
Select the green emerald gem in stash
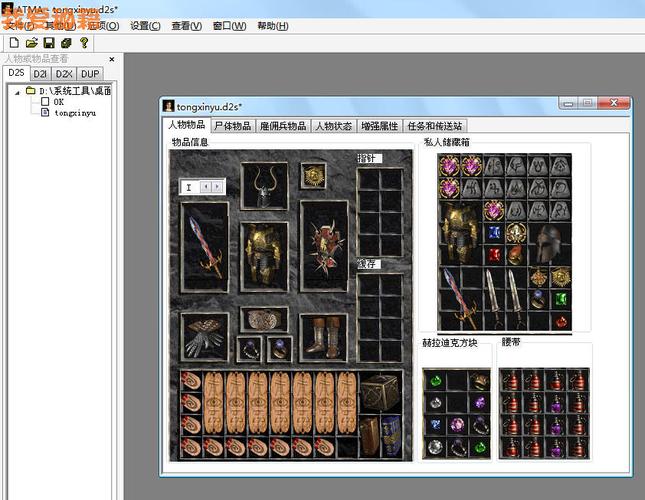(x=561, y=299)
